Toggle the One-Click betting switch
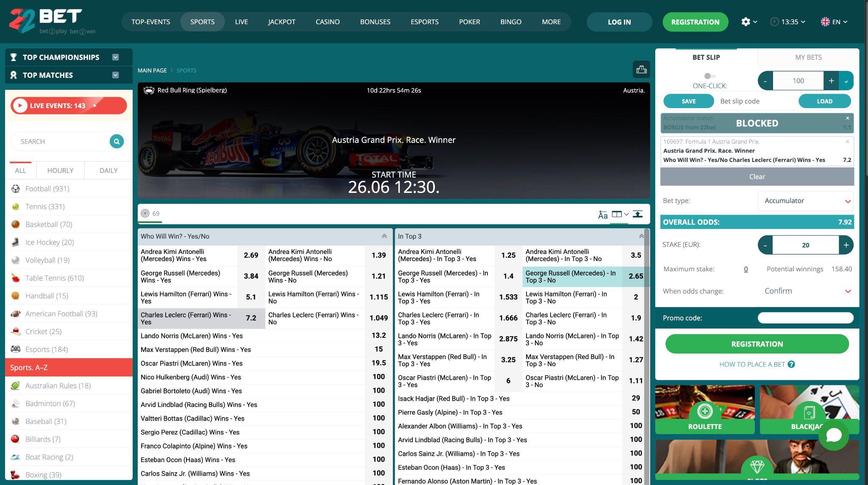 [x=709, y=76]
